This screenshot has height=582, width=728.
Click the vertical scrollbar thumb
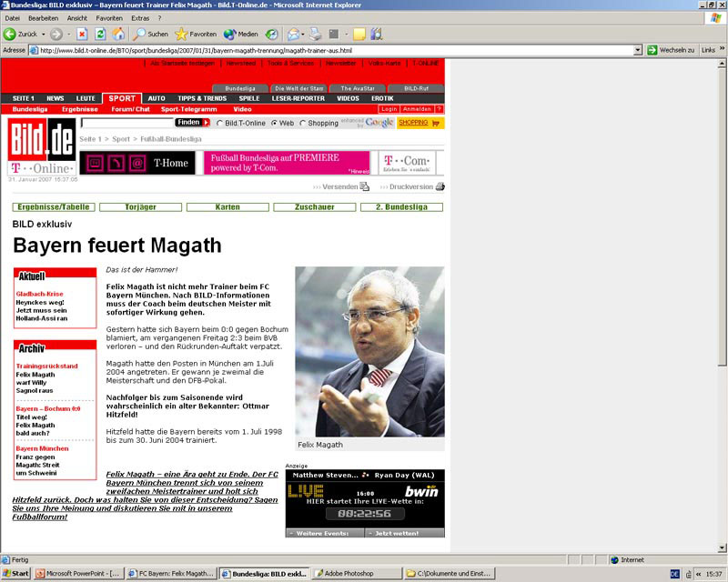pyautogui.click(x=722, y=216)
